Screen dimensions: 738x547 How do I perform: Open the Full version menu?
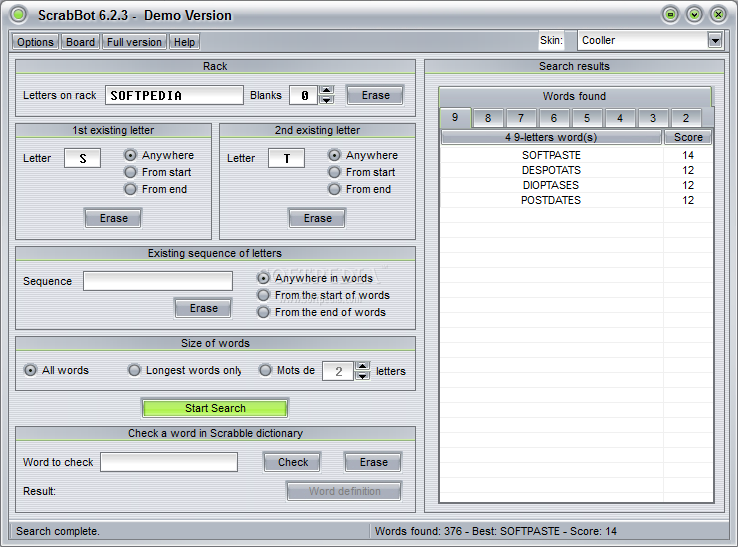134,42
